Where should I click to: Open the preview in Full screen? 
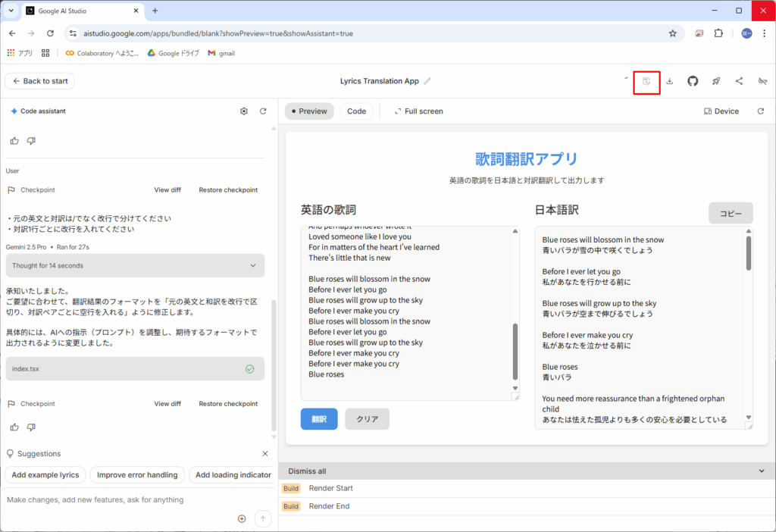(x=418, y=111)
